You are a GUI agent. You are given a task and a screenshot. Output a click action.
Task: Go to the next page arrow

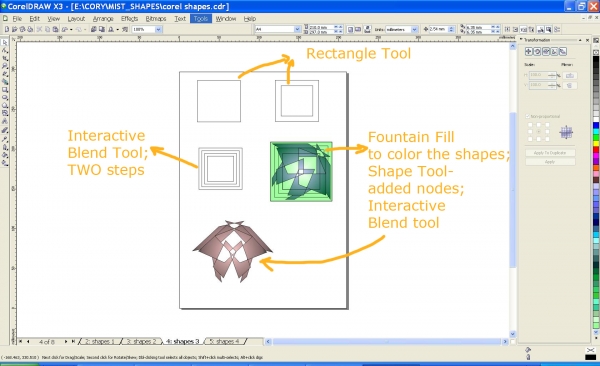[x=66, y=341]
